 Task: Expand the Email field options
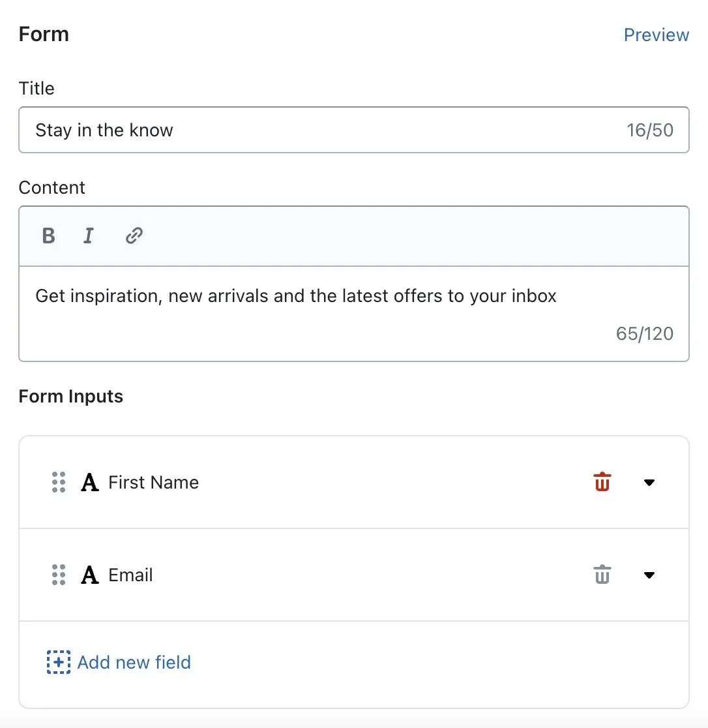649,575
